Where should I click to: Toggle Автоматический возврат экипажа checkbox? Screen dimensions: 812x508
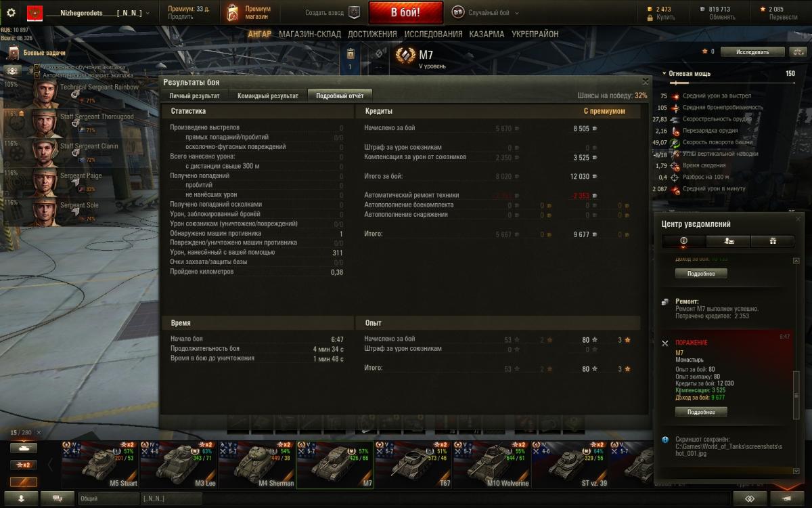38,75
